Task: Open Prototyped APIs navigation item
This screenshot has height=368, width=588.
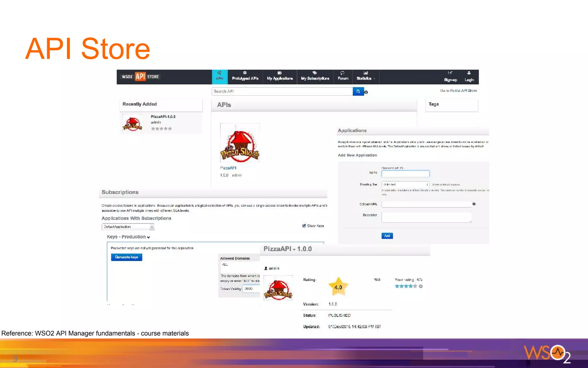Action: 245,77
